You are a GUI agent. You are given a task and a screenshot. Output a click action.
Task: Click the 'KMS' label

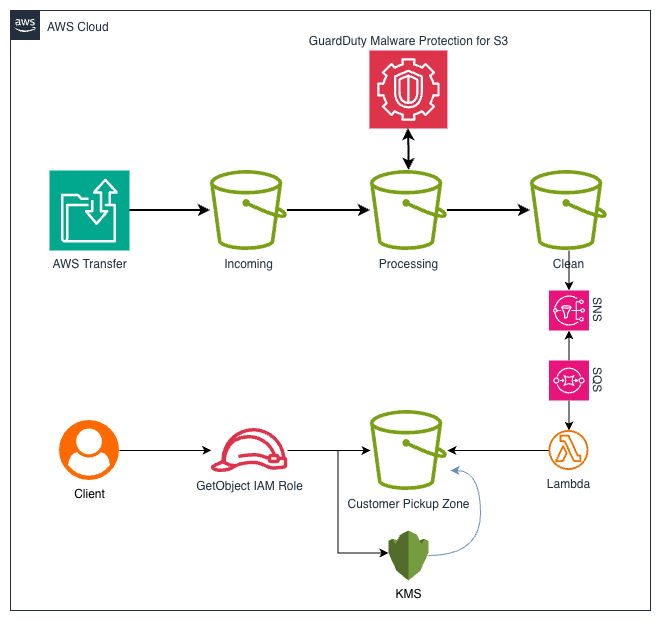pos(408,593)
